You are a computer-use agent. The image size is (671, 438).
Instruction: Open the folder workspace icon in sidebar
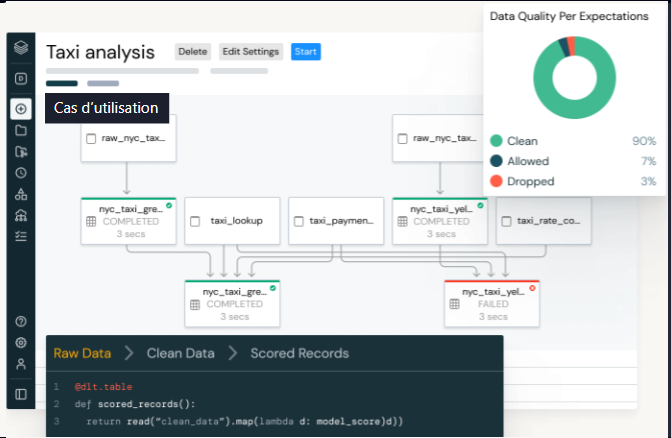pos(21,130)
